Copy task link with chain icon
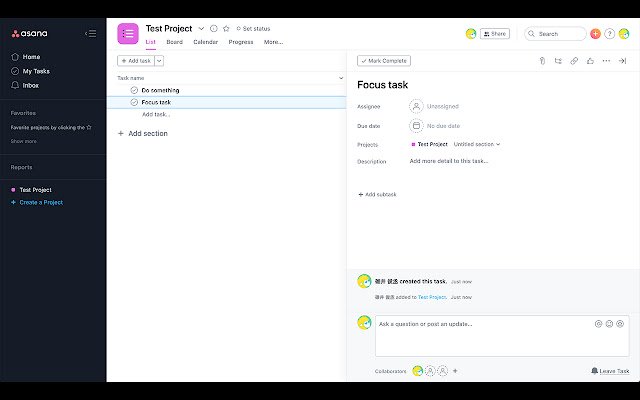The height and width of the screenshot is (400, 640). coord(574,61)
